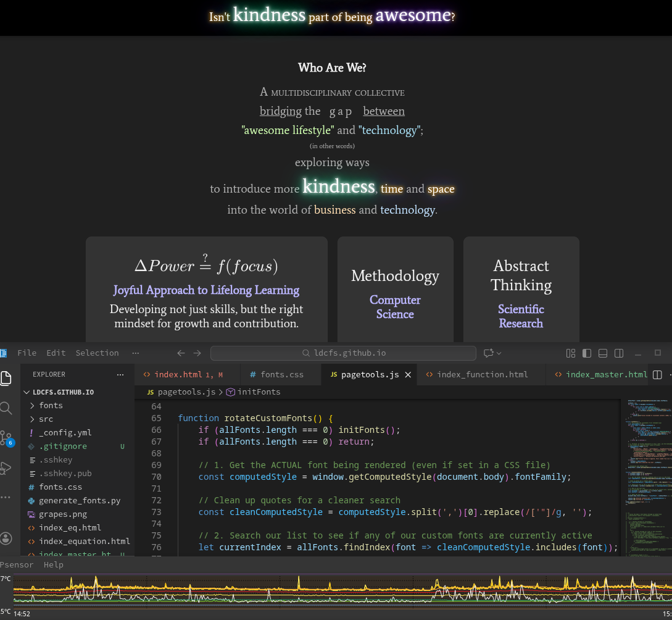The height and width of the screenshot is (620, 672).
Task: Open Source Control with 6 changes
Action: (6, 438)
